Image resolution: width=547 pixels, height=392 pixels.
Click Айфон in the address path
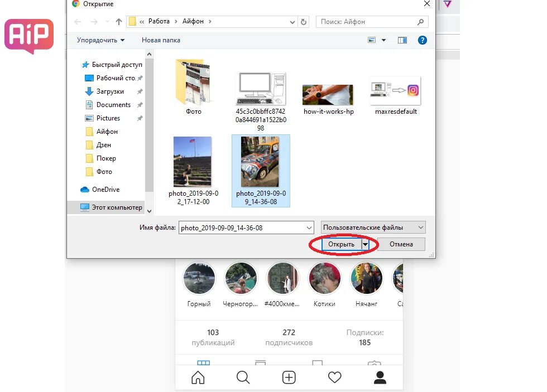click(193, 21)
